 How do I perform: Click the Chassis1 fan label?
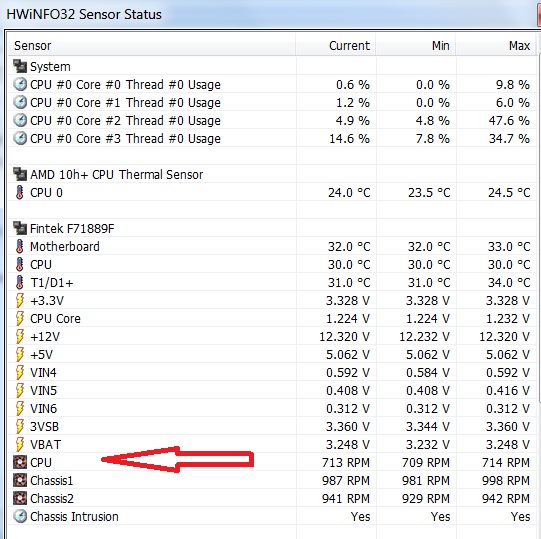click(x=51, y=480)
